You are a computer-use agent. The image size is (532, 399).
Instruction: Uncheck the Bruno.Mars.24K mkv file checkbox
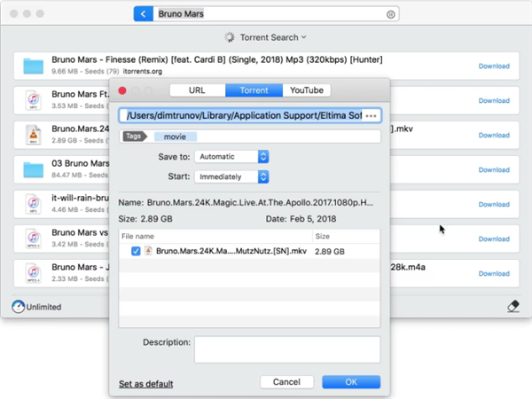136,251
